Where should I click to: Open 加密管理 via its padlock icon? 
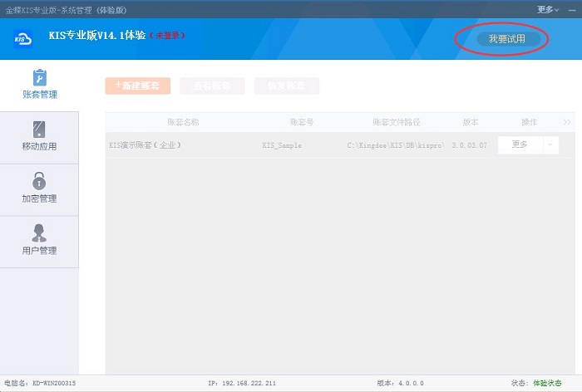point(39,181)
